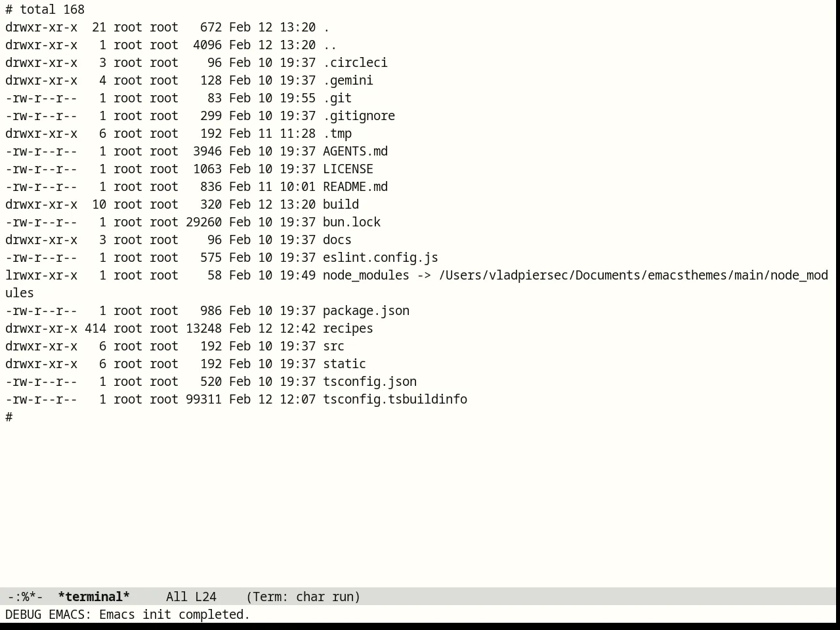
Task: Click the 99311 file size value
Action: tap(203, 399)
